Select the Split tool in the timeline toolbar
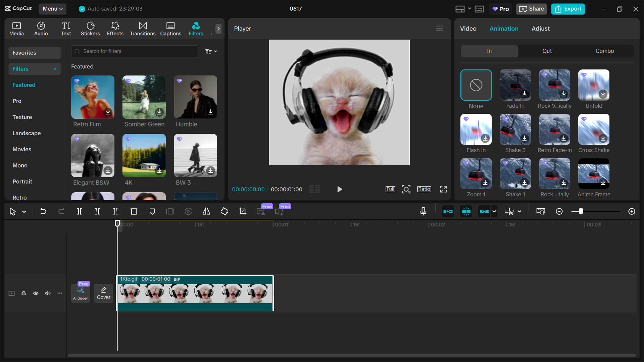 [80, 211]
